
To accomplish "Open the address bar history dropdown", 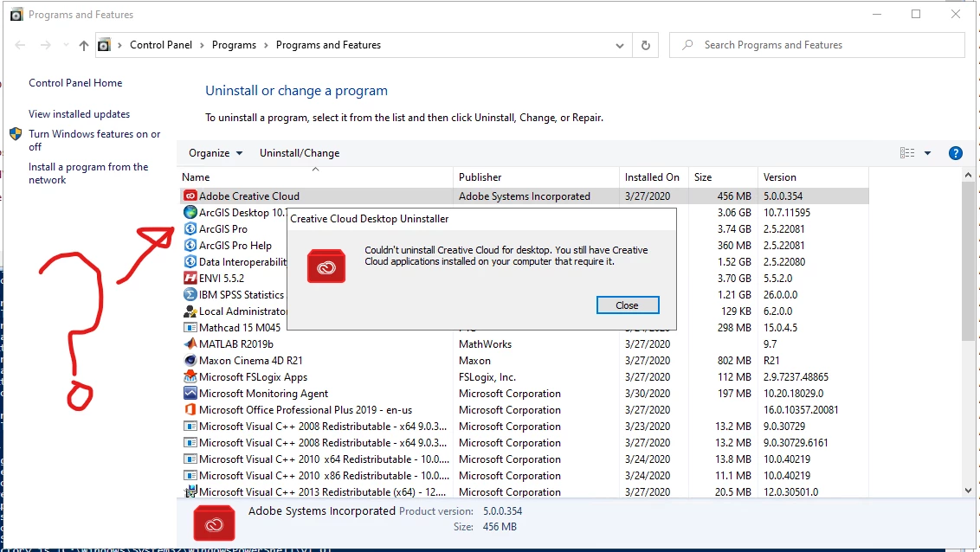I will (619, 45).
